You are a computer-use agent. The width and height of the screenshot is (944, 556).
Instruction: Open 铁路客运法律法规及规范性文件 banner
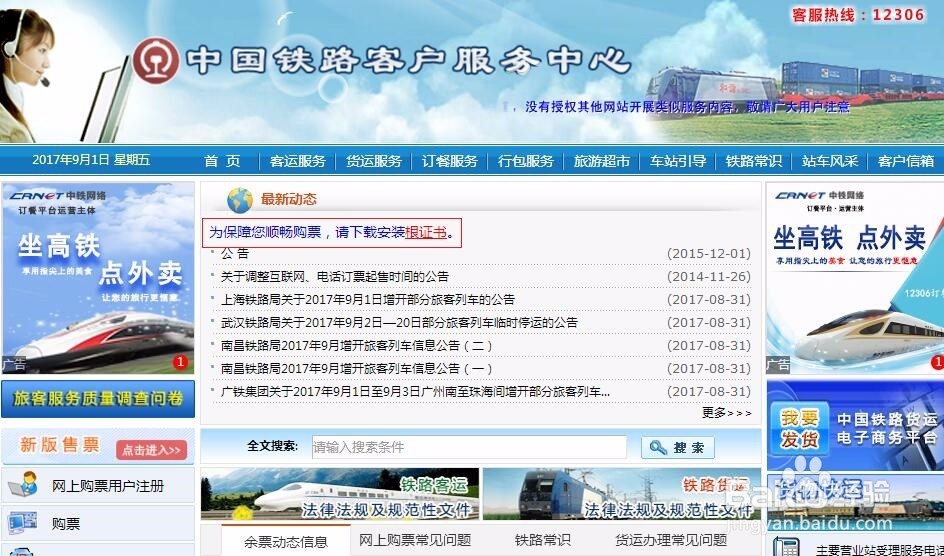pos(340,494)
